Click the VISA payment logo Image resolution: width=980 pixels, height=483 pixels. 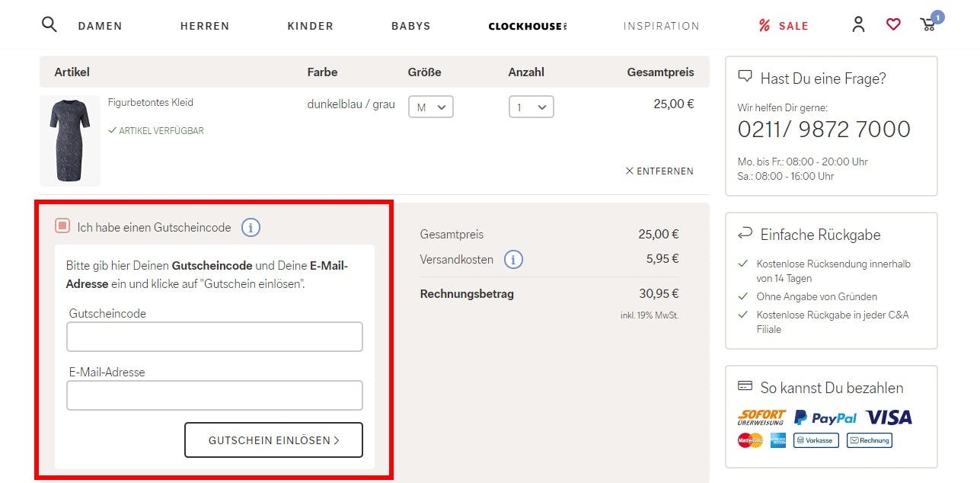(x=889, y=417)
